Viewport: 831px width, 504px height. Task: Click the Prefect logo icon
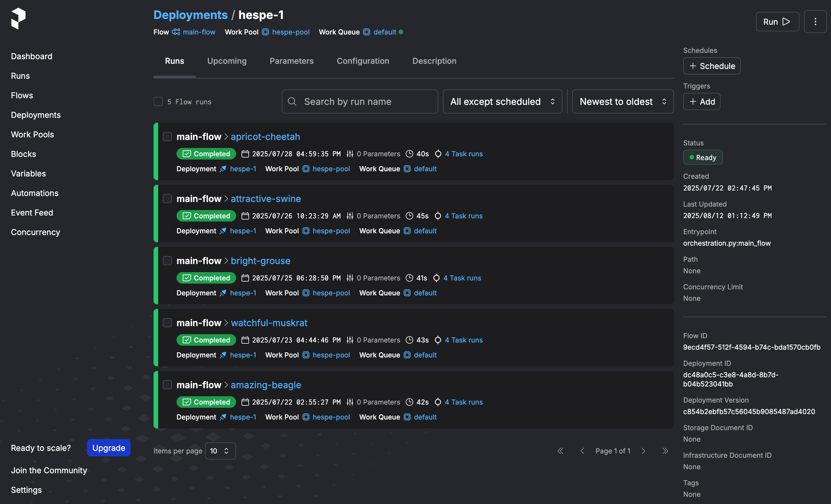point(18,19)
